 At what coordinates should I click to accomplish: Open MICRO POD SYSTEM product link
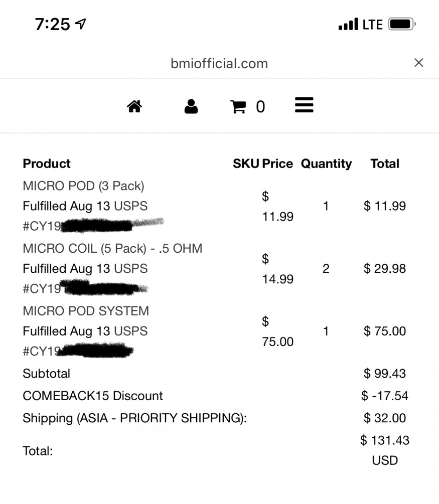coord(86,311)
